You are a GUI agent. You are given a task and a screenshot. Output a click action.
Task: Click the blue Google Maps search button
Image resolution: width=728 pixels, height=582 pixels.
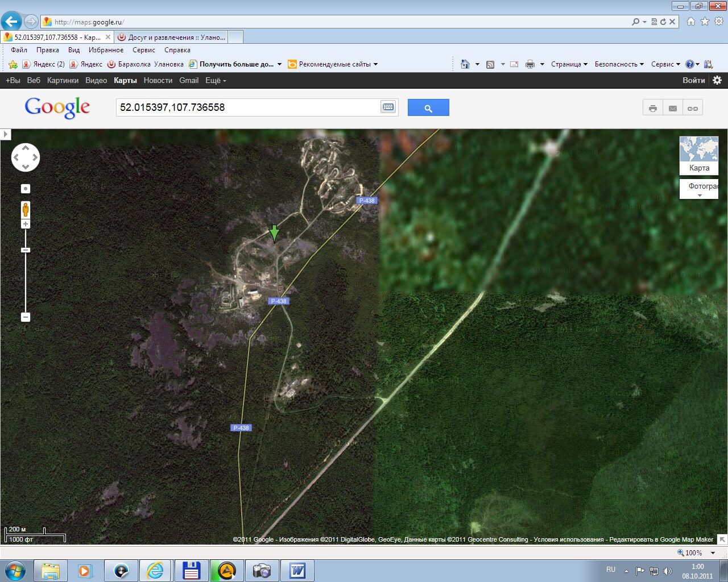[428, 107]
